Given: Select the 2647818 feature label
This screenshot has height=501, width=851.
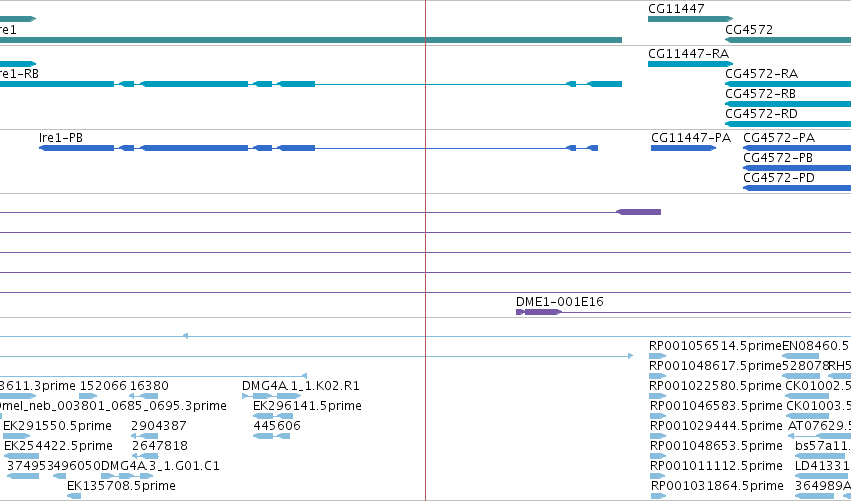Looking at the screenshot, I should coord(160,446).
